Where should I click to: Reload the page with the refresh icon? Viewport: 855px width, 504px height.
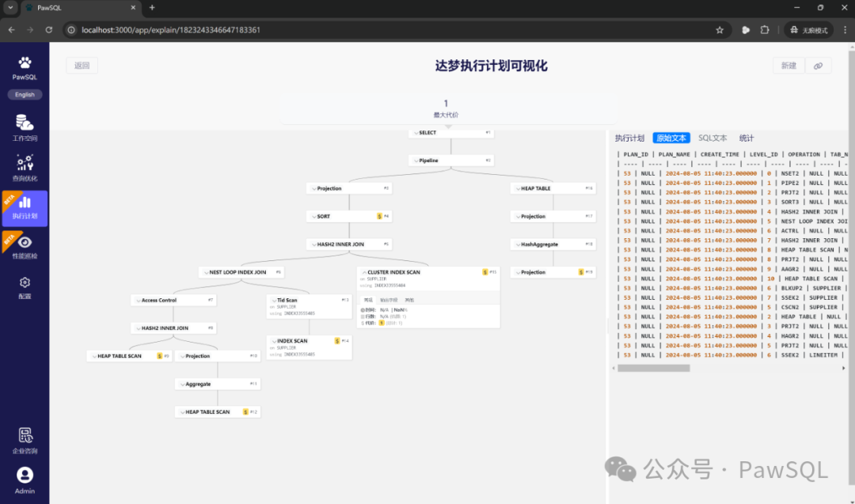point(49,30)
